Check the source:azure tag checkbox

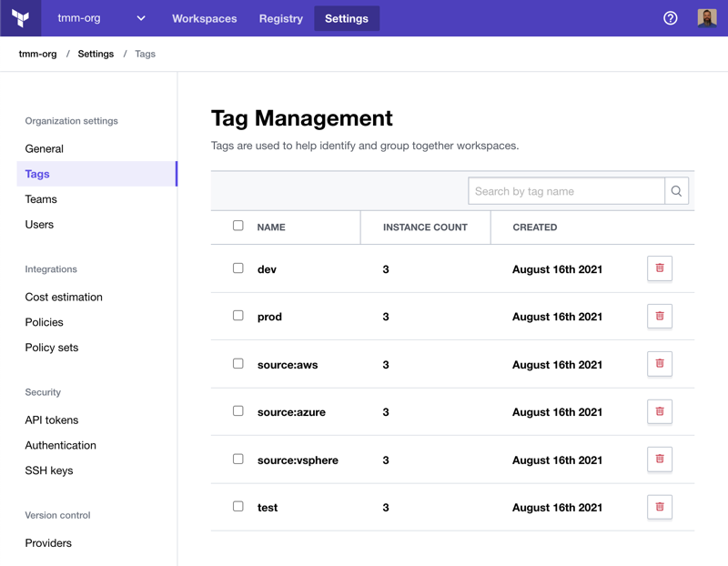(238, 411)
